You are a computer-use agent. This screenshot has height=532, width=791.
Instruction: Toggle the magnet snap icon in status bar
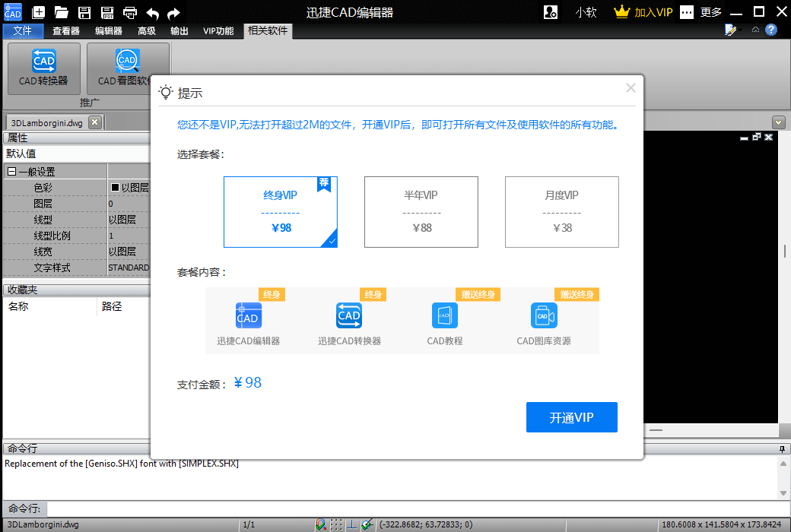(x=320, y=525)
